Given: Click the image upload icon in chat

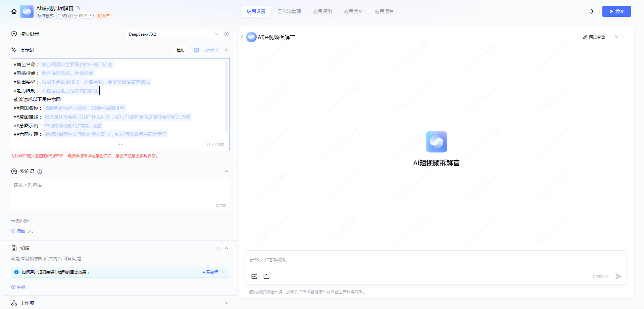Looking at the screenshot, I should [x=254, y=276].
